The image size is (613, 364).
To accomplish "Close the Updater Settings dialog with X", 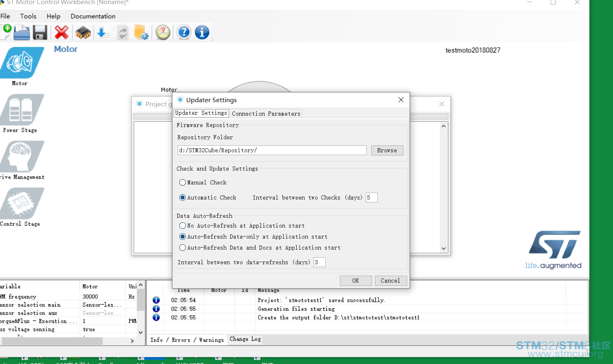I will pyautogui.click(x=401, y=100).
